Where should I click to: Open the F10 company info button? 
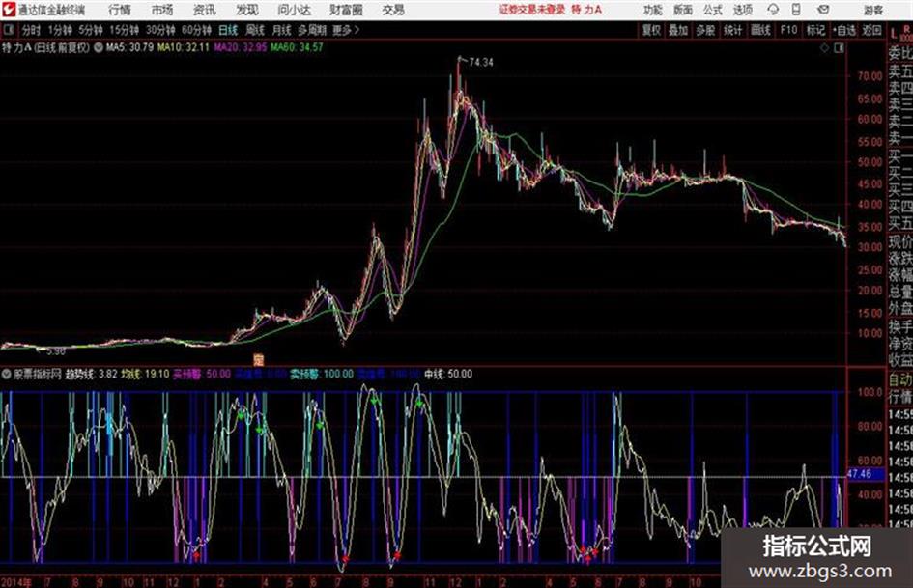coord(788,30)
